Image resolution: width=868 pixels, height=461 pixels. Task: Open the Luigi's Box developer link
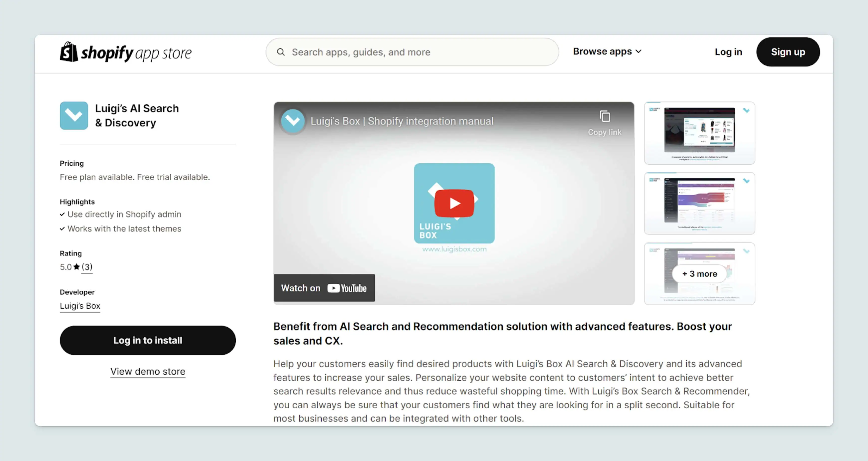pyautogui.click(x=80, y=306)
